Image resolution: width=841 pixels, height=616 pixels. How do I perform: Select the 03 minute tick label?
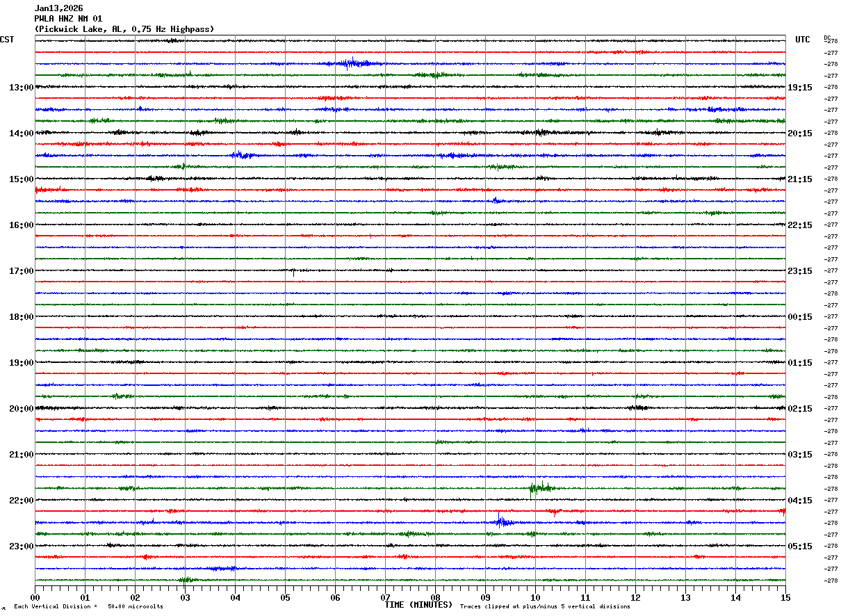tap(185, 597)
